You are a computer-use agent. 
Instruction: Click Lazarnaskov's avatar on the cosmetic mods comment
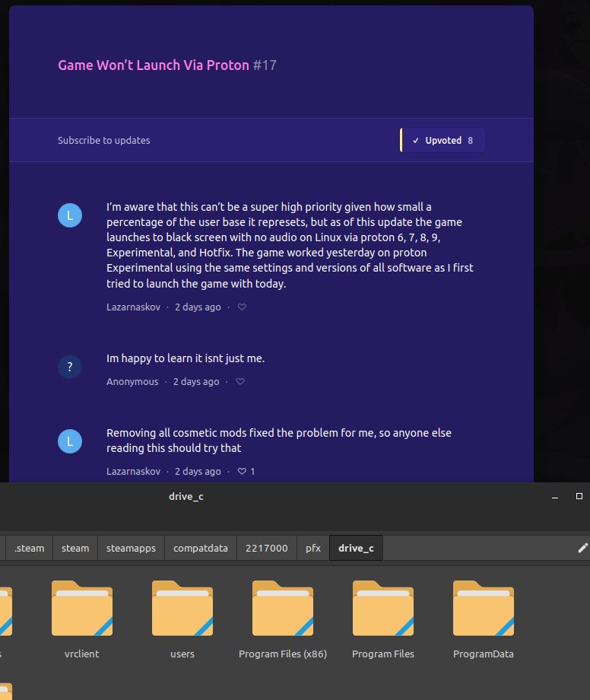point(70,441)
